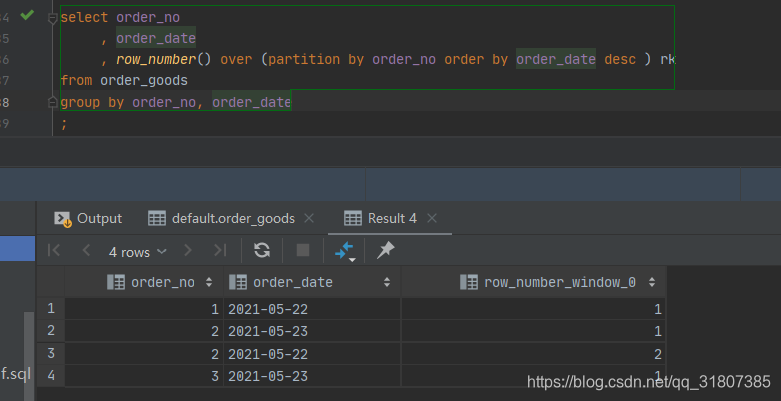Close the default.order_goods tab

click(x=309, y=218)
